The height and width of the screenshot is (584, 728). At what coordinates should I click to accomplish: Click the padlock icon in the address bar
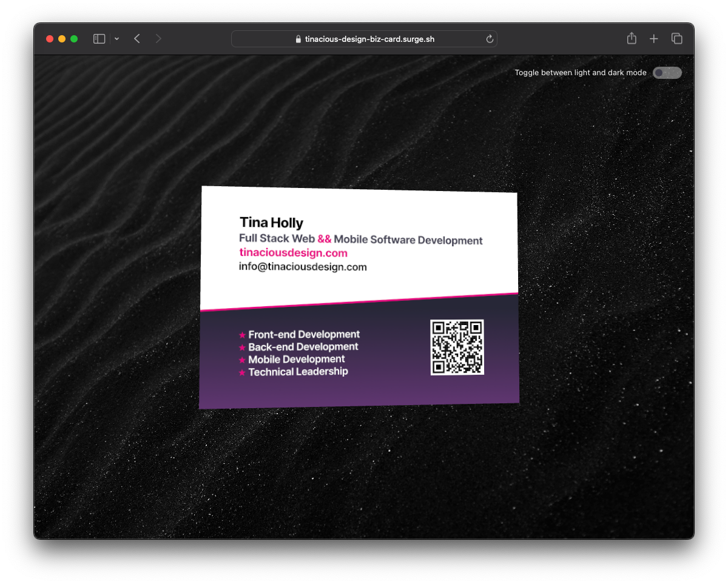(x=298, y=39)
